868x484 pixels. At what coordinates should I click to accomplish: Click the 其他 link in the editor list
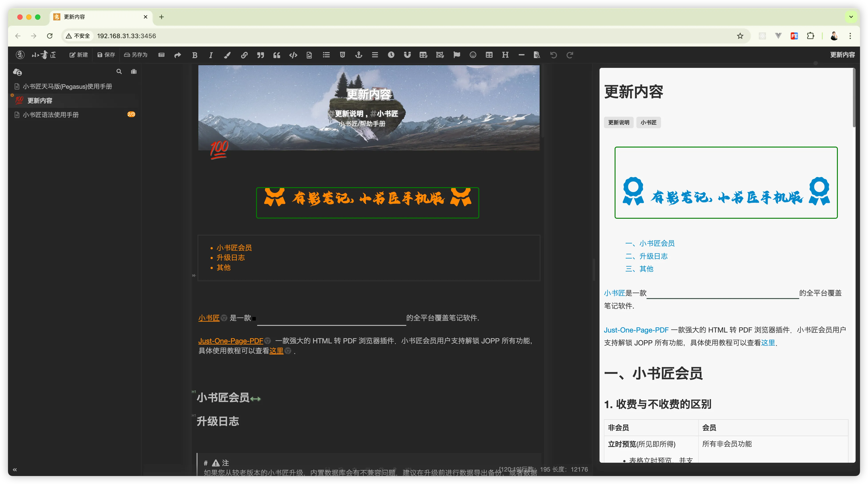(x=223, y=268)
